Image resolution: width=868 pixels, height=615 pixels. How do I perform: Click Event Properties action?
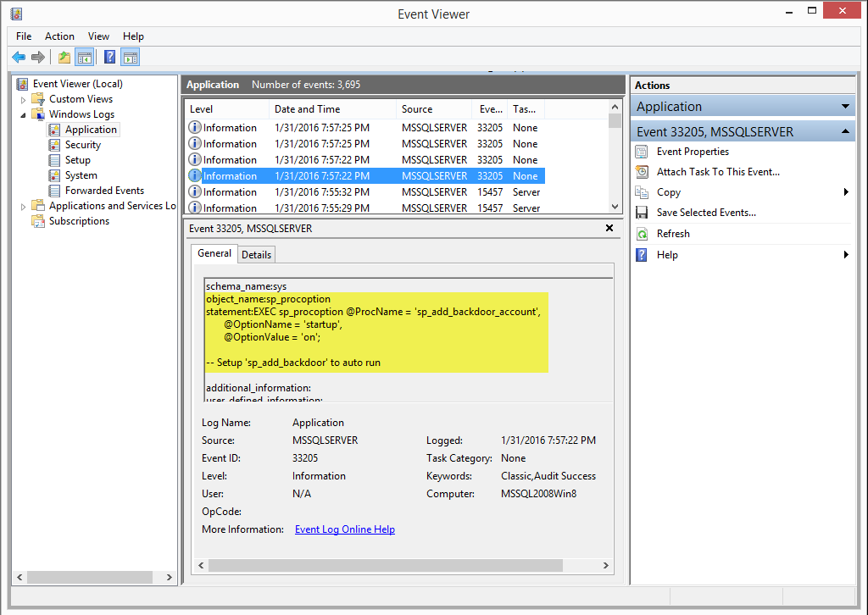[693, 152]
